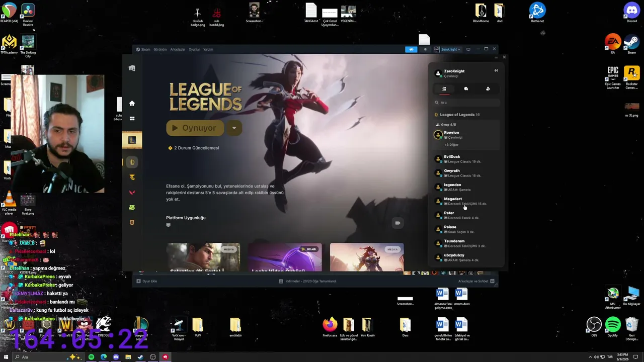Viewport: 644px width, 362px height.
Task: Click the Windows taskbar search box
Action: (49, 357)
